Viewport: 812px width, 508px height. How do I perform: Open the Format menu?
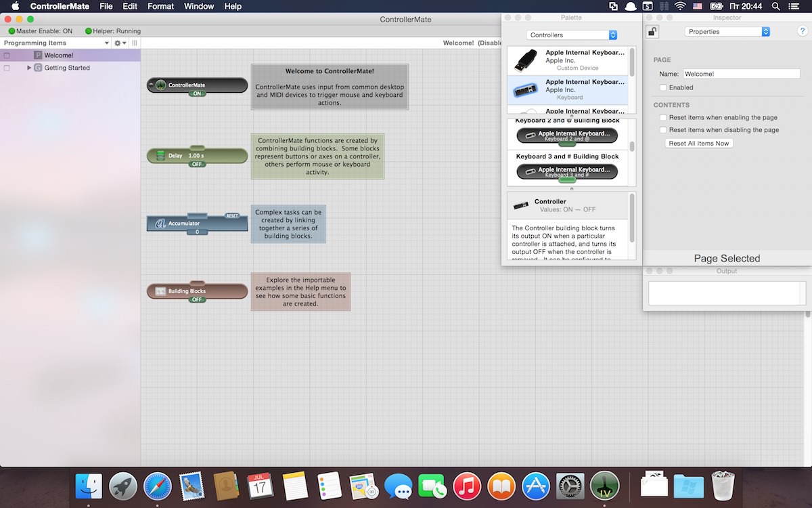click(x=160, y=6)
